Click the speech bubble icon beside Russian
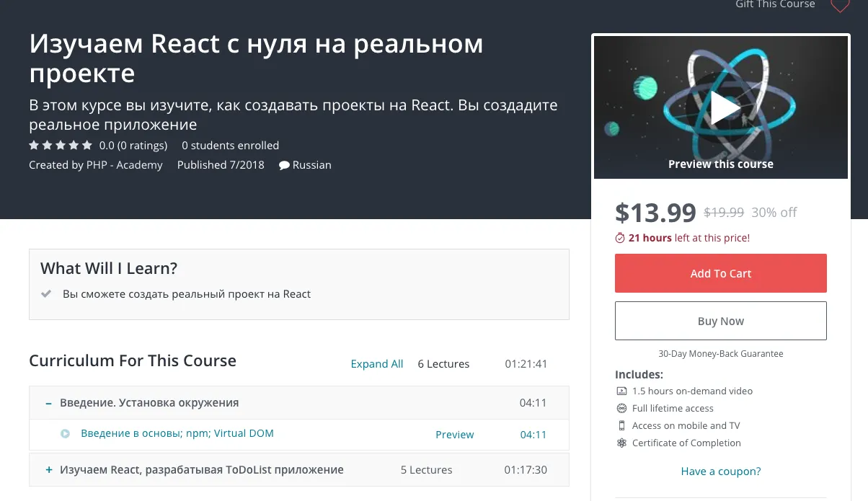 284,165
